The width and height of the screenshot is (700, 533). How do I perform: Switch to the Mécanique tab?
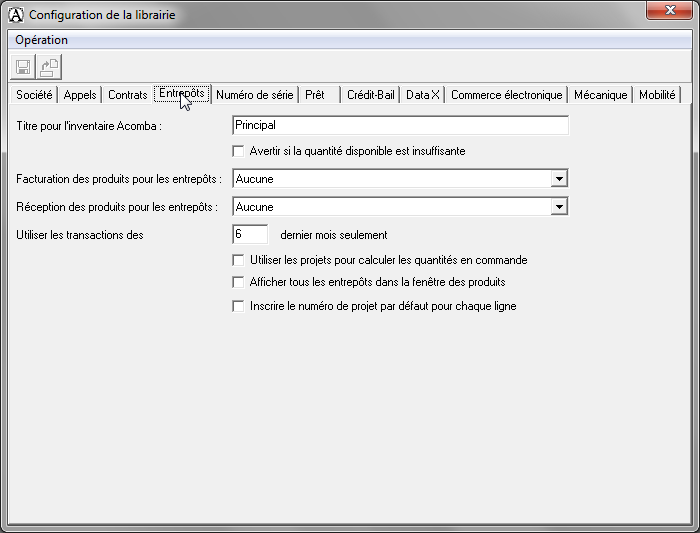click(600, 95)
